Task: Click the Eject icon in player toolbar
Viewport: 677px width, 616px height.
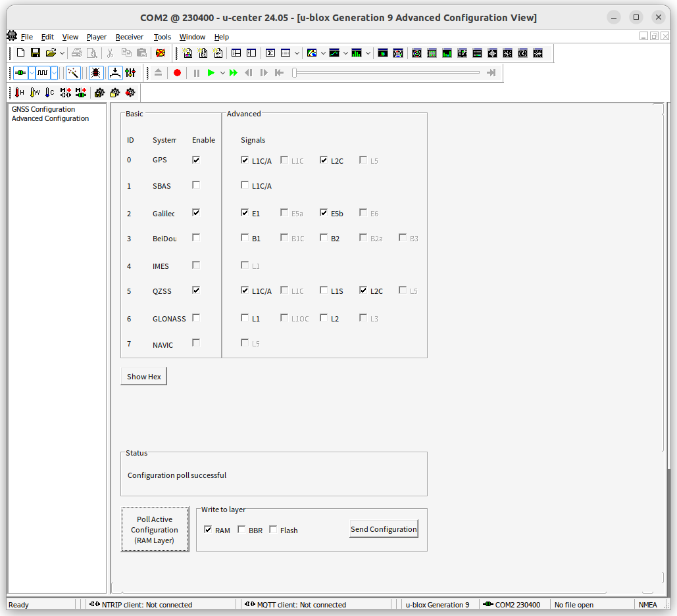Action: (x=158, y=72)
